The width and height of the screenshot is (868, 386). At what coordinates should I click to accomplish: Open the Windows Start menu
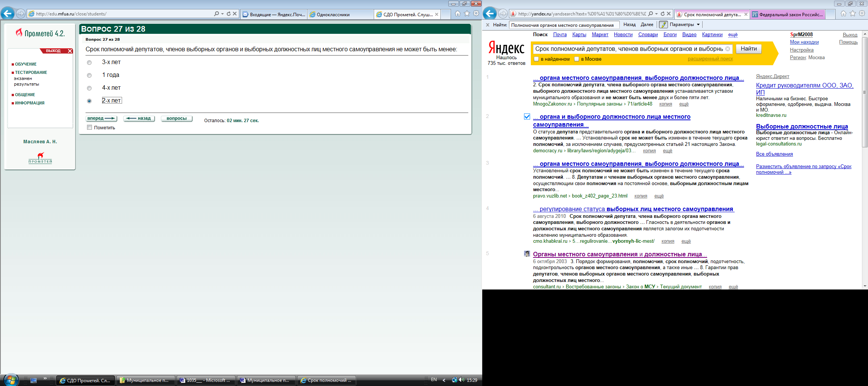click(x=10, y=380)
